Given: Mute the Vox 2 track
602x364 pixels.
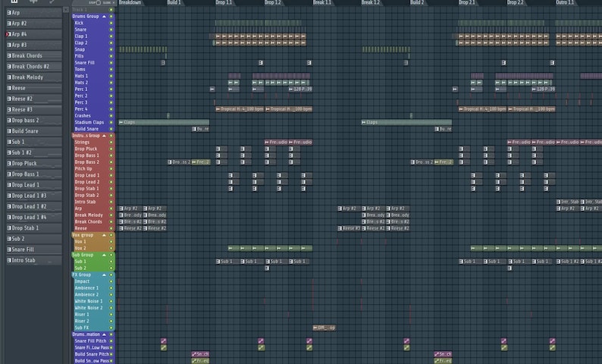Looking at the screenshot, I should pos(111,248).
